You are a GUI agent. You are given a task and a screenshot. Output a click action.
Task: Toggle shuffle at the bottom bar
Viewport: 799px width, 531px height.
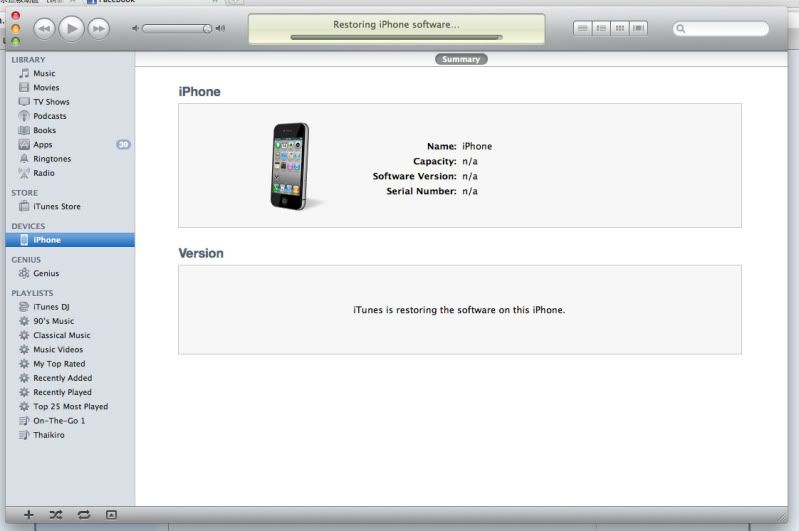coord(56,514)
